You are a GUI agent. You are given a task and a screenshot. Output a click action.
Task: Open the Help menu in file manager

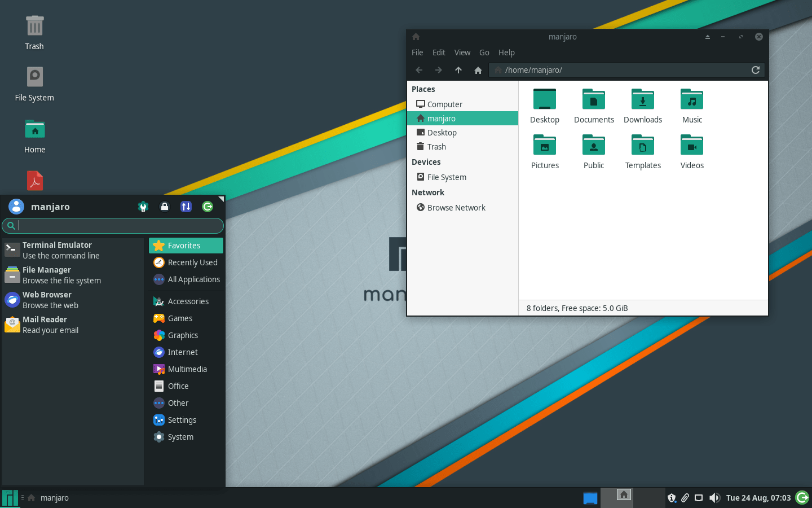pyautogui.click(x=506, y=52)
